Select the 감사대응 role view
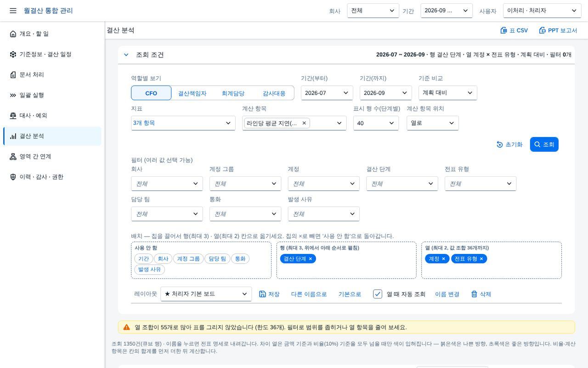The height and width of the screenshot is (368, 588). [x=274, y=93]
